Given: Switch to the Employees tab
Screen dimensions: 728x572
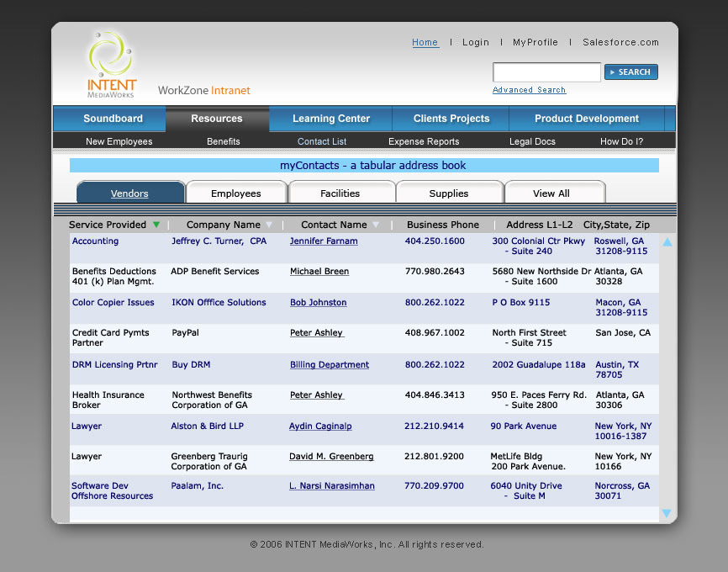Looking at the screenshot, I should tap(236, 193).
